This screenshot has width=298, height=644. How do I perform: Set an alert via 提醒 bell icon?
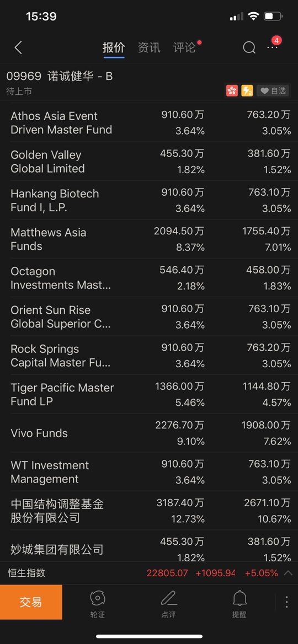click(239, 604)
